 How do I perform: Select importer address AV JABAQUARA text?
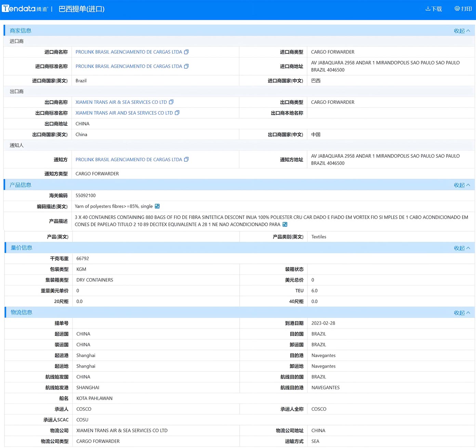pos(385,66)
